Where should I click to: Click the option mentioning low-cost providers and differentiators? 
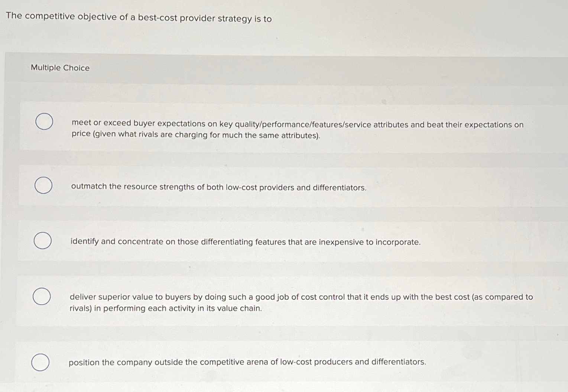(x=218, y=187)
